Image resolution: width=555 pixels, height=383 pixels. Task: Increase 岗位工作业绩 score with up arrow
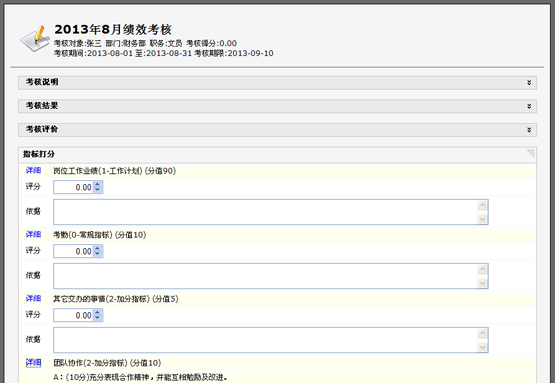pos(98,184)
